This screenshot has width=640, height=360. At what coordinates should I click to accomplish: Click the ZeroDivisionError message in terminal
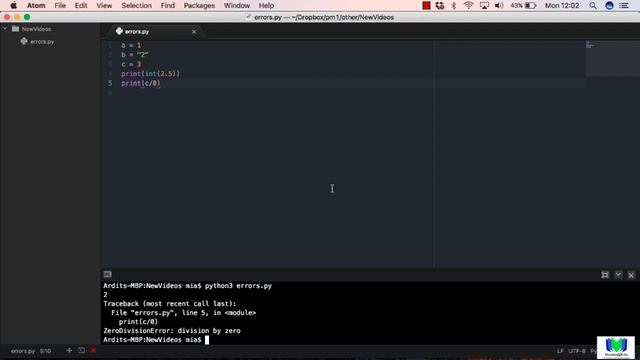click(x=172, y=331)
